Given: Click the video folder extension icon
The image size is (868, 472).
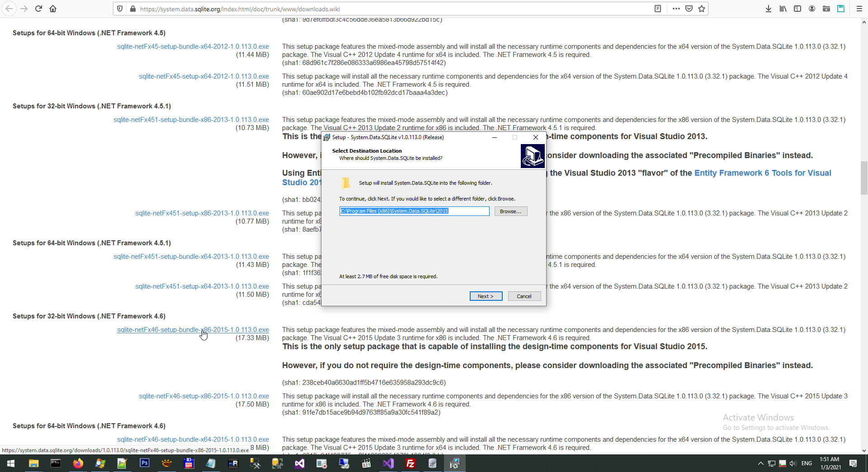Looking at the screenshot, I should [x=826, y=9].
